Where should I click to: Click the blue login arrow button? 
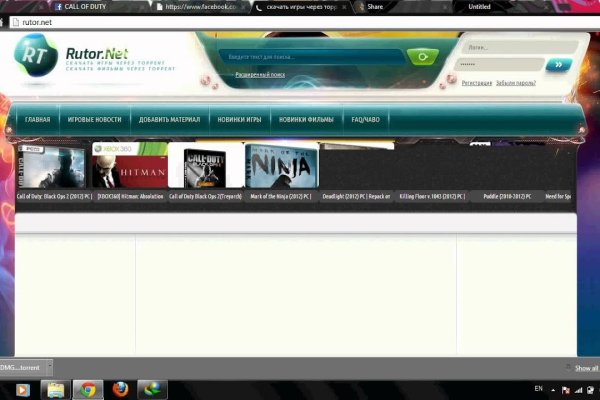558,65
